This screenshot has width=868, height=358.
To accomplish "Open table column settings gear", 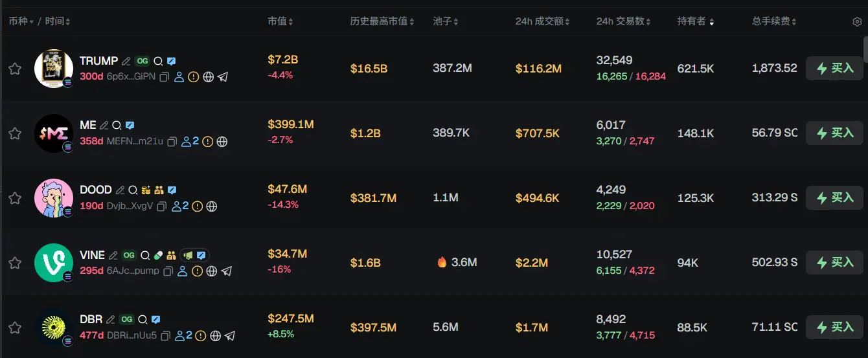I will pos(857,21).
